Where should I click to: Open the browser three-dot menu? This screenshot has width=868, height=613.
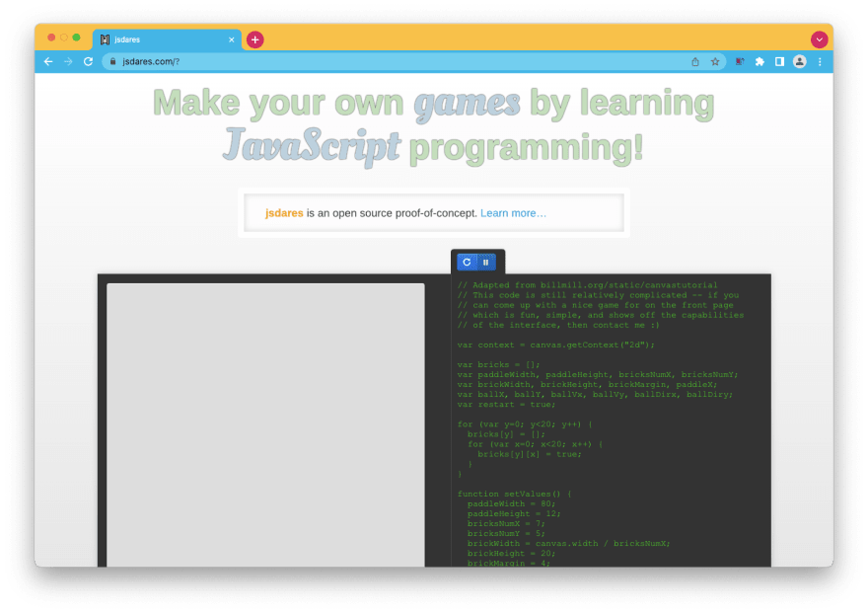click(820, 61)
